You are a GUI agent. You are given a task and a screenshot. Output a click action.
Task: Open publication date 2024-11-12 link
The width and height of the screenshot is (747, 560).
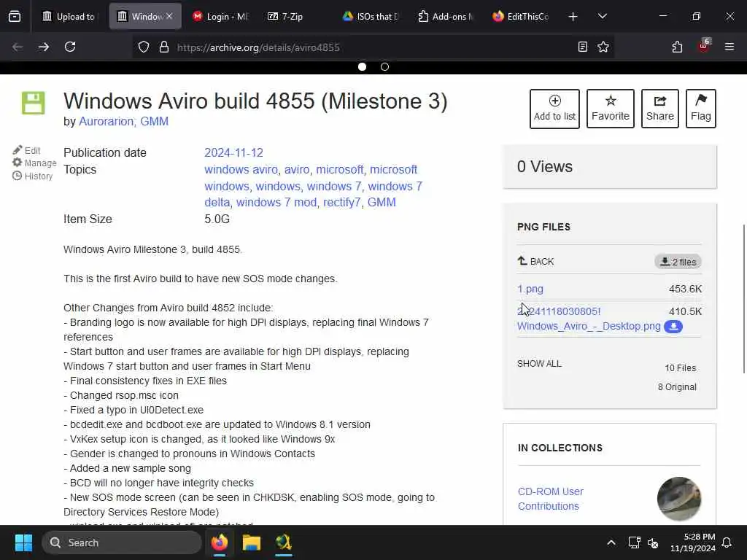[233, 153]
